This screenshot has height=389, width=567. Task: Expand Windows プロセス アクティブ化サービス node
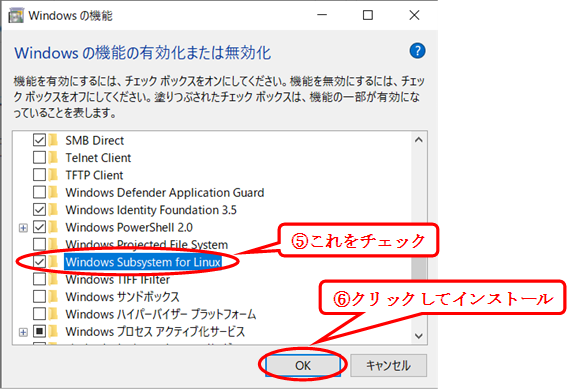pyautogui.click(x=23, y=332)
